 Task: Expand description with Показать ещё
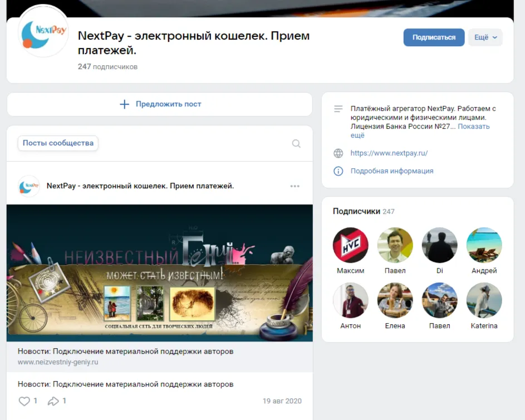pos(420,130)
